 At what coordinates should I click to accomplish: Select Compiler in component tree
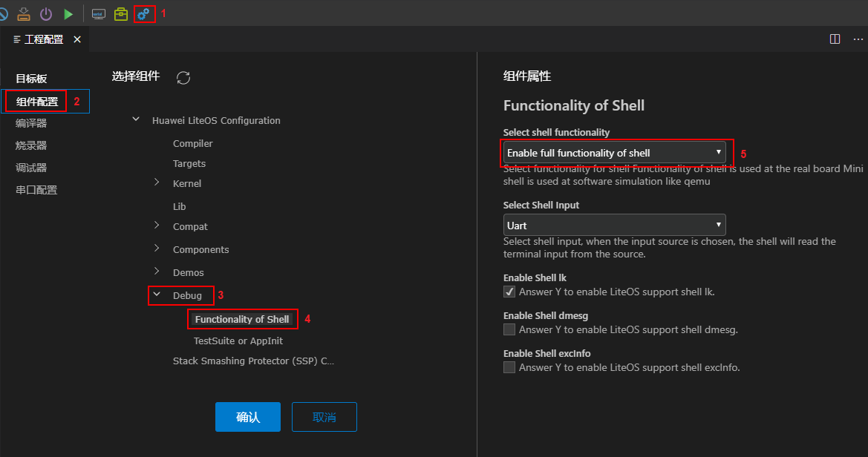[192, 143]
